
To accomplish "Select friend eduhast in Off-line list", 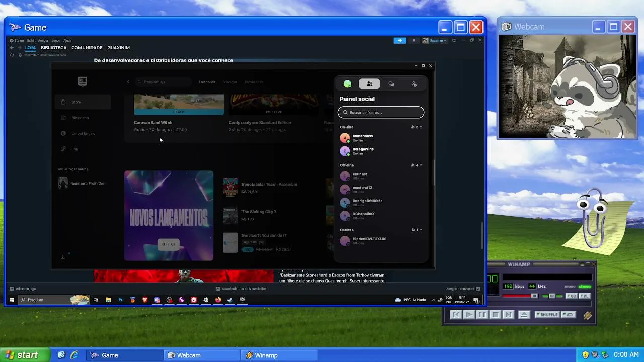I will (x=381, y=176).
